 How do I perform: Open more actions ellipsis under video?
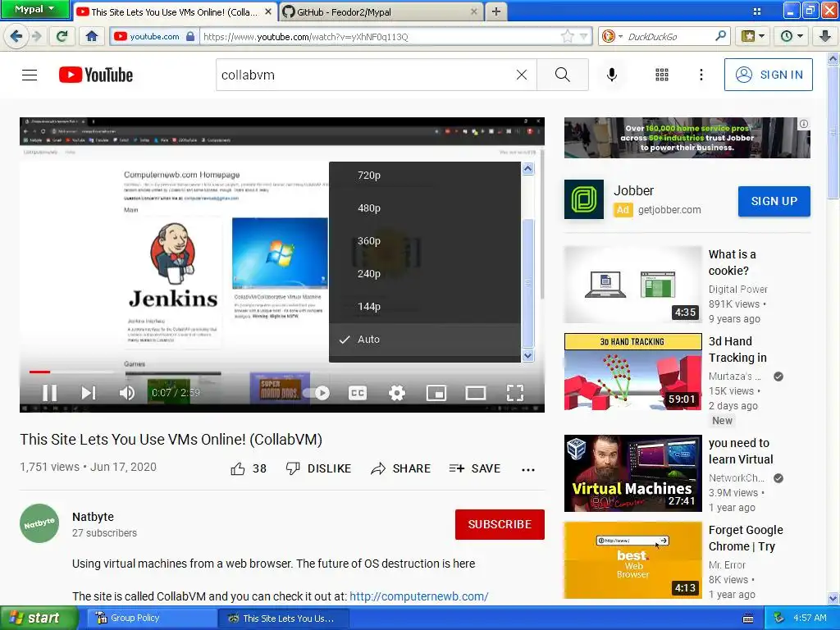(528, 470)
